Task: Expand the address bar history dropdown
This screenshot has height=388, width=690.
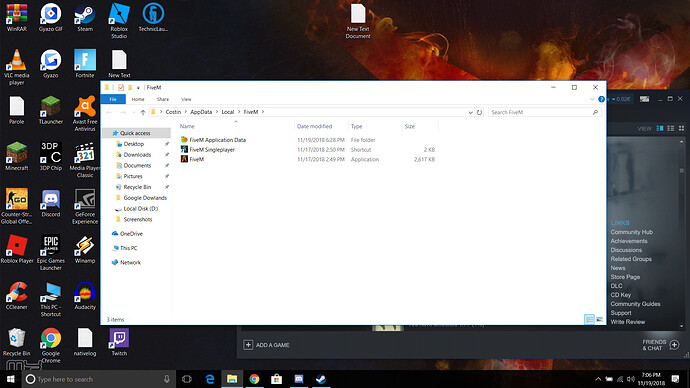Action: [x=470, y=112]
